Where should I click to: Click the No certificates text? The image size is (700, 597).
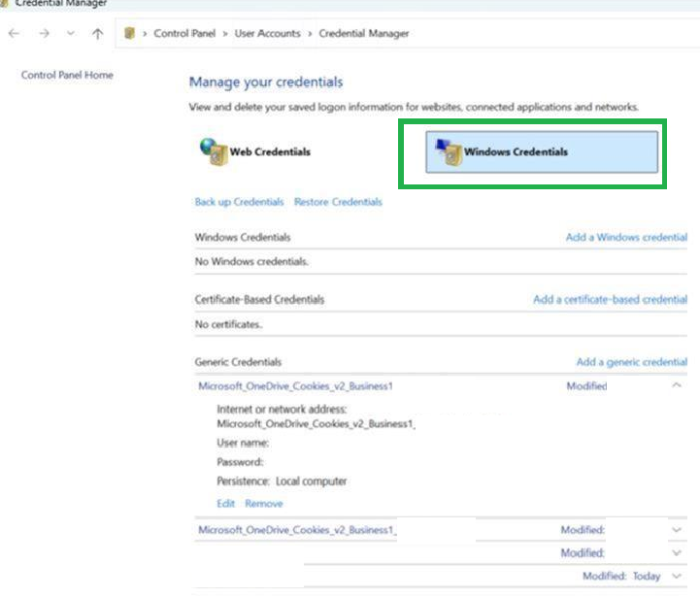tap(228, 324)
